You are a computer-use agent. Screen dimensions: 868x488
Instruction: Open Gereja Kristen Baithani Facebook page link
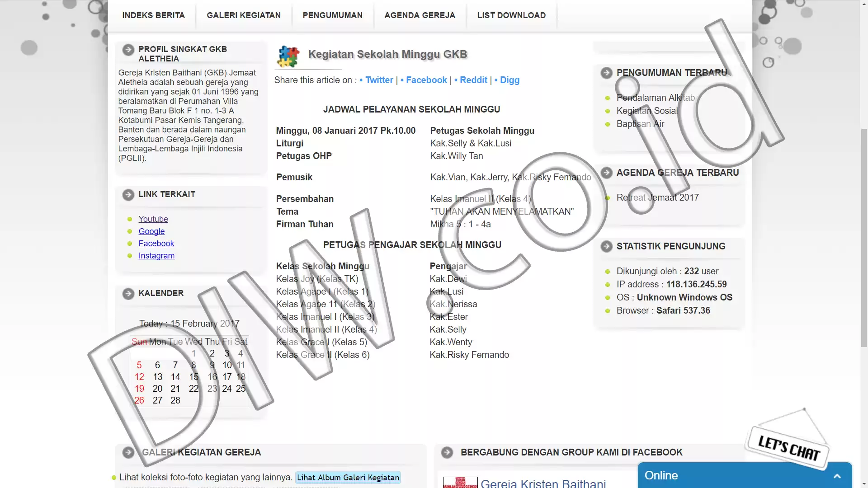pyautogui.click(x=543, y=483)
